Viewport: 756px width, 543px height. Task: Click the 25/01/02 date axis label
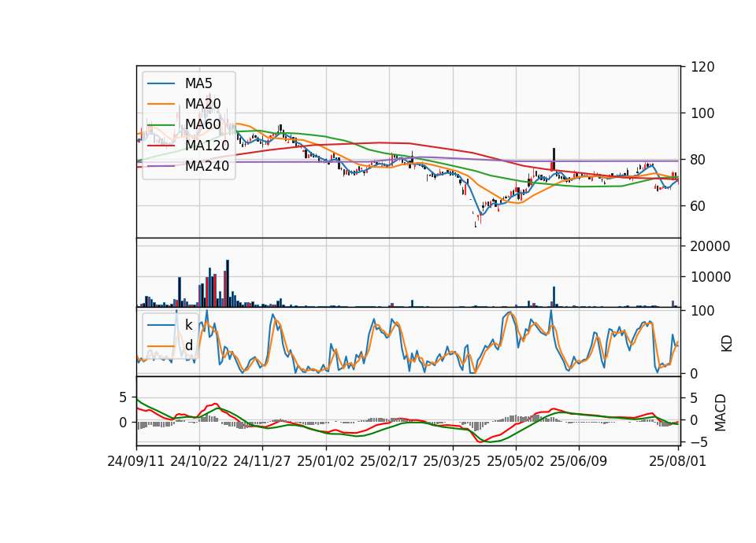[x=325, y=461]
